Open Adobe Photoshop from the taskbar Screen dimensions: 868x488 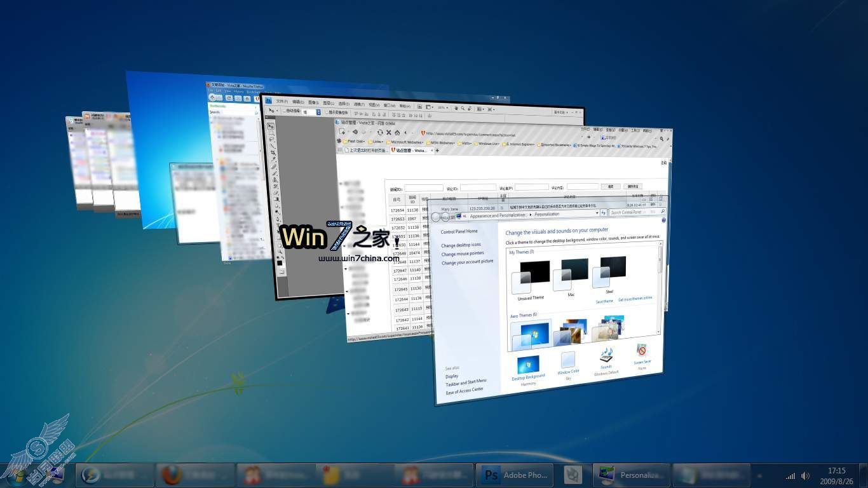pyautogui.click(x=515, y=475)
